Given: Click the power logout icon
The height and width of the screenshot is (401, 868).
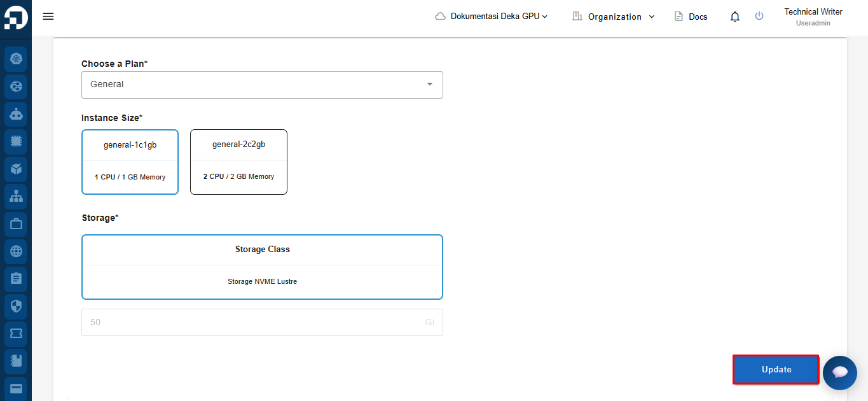Looking at the screenshot, I should tap(759, 16).
